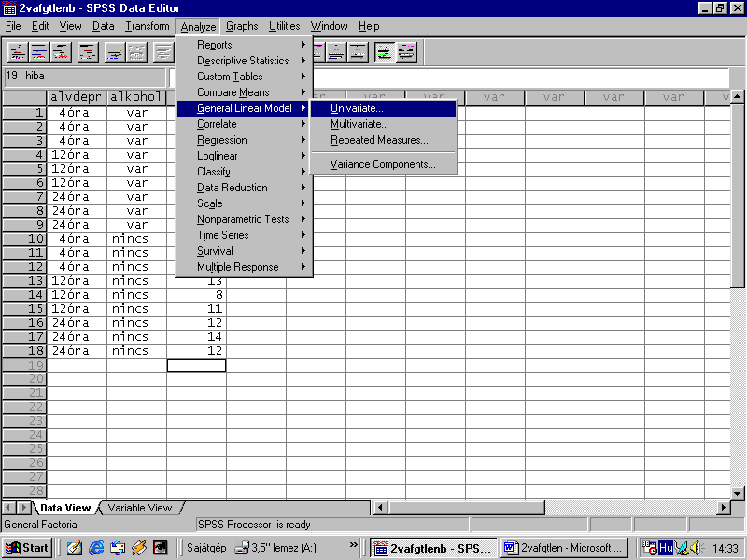Click the Start button
Image resolution: width=747 pixels, height=560 pixels.
click(27, 548)
